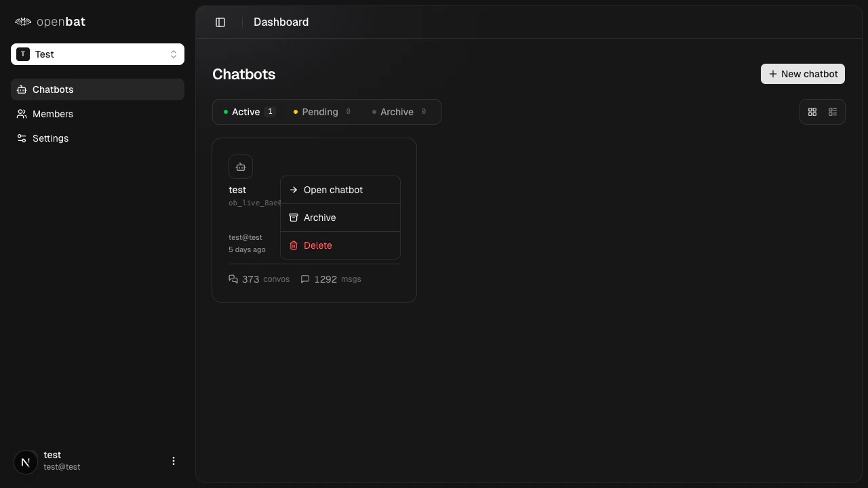The image size is (868, 488).
Task: Select the Pending filter tab
Action: click(x=320, y=112)
